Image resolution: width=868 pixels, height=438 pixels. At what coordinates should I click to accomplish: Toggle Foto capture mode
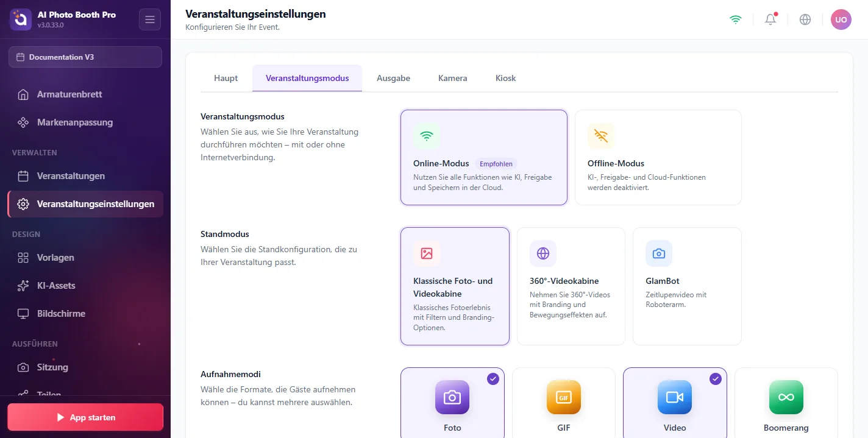452,403
